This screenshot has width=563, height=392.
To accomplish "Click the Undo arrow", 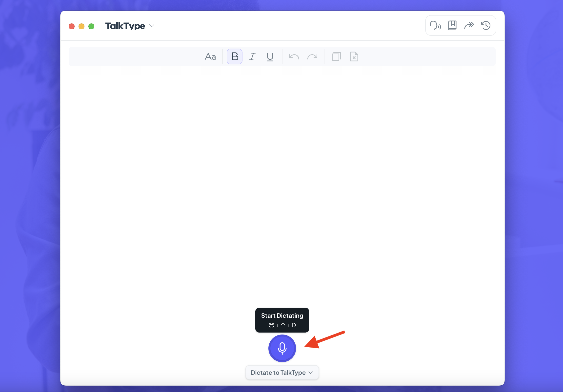I will [294, 57].
